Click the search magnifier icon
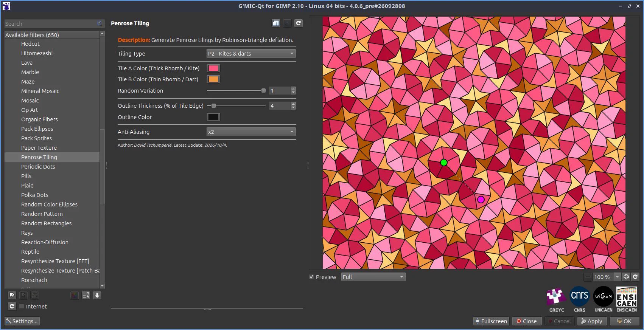Image resolution: width=644 pixels, height=330 pixels. pos(99,23)
